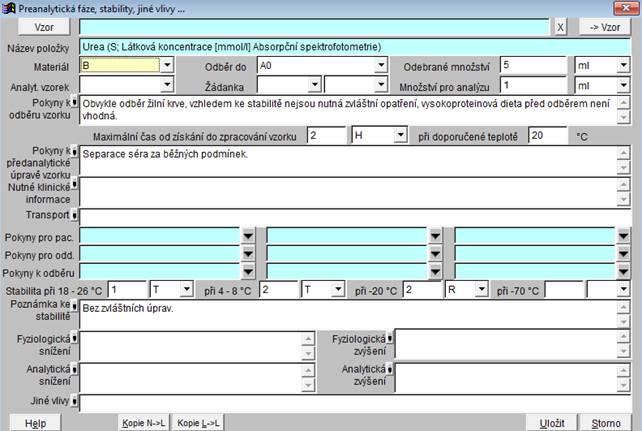
Task: Click the X clear button beside the Vzor field
Action: point(561,27)
